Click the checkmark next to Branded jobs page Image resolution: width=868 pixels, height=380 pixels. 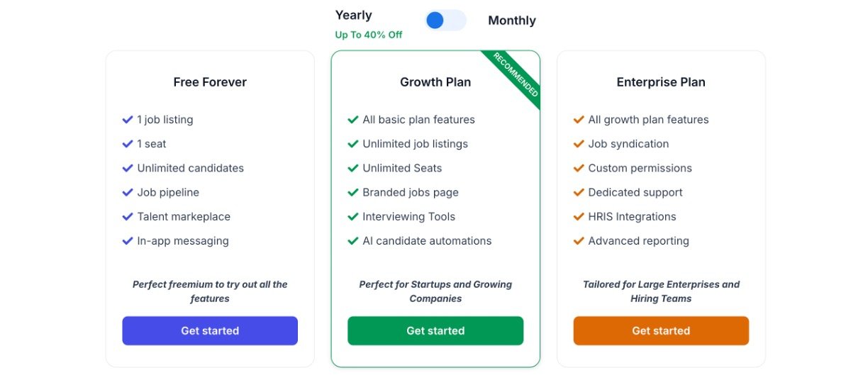[353, 193]
